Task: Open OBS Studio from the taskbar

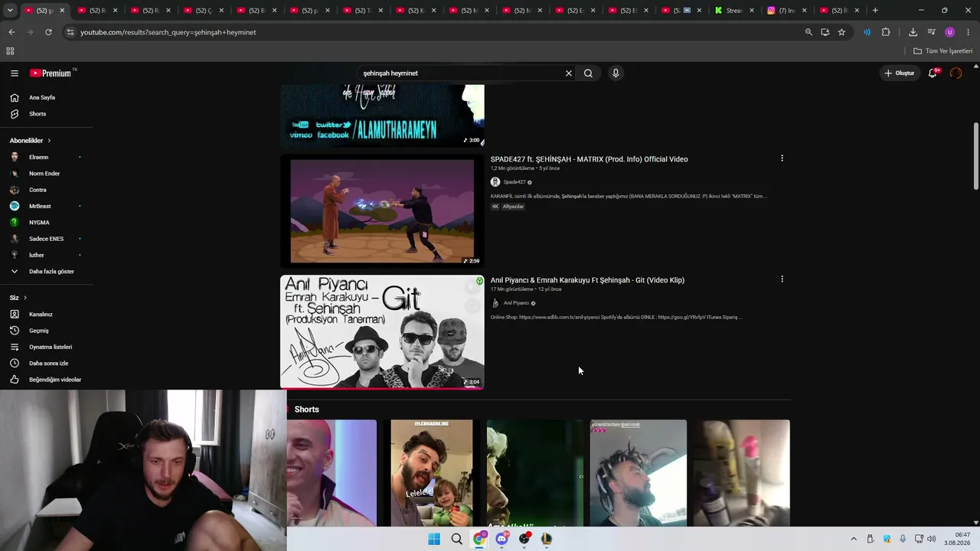Action: point(524,539)
